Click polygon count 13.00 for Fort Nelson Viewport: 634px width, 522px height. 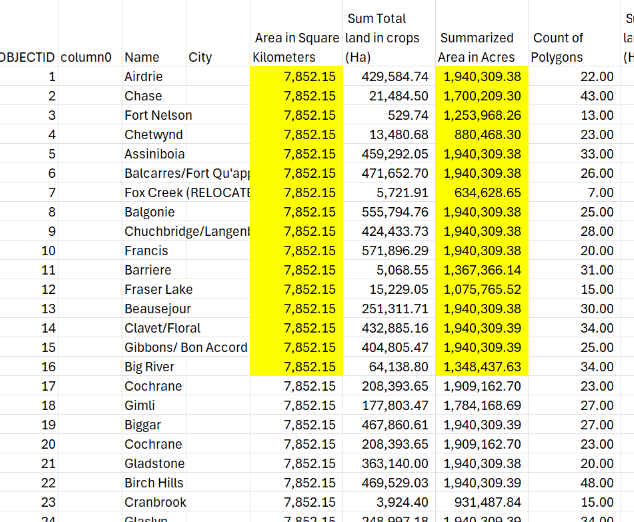tap(597, 115)
